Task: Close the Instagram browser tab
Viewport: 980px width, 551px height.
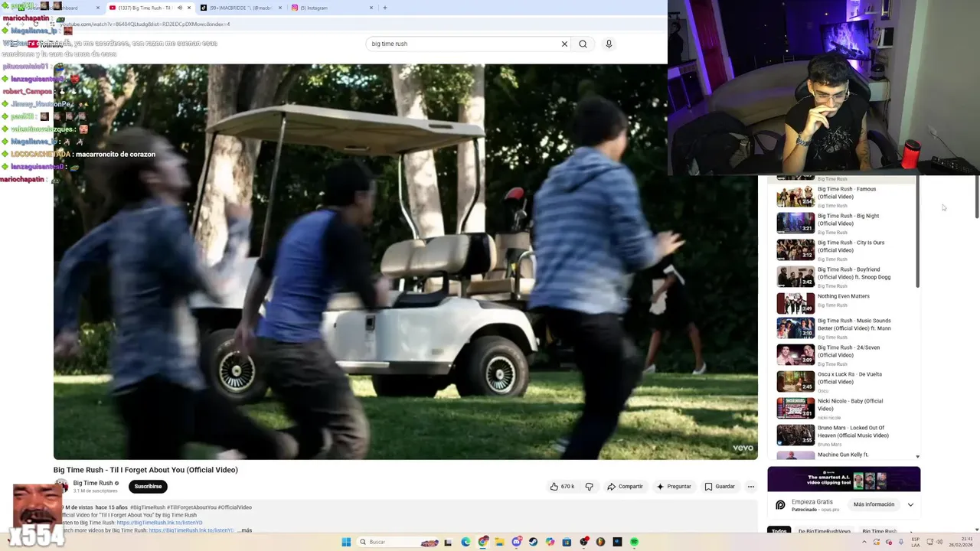Action: (371, 8)
